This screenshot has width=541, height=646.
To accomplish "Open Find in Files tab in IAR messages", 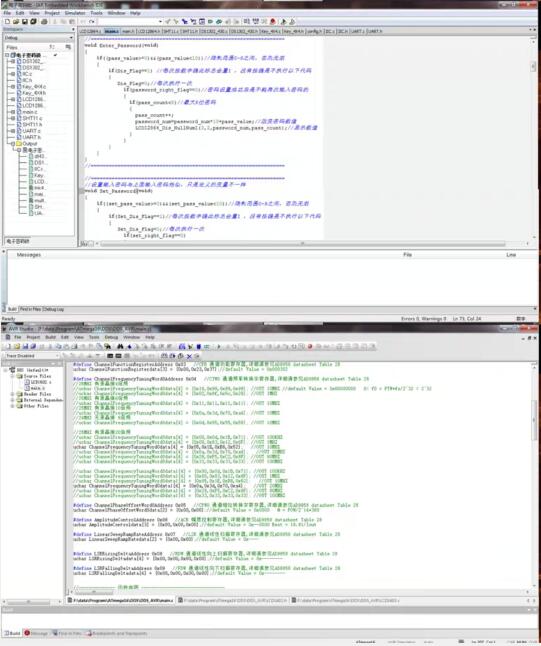I will tap(30, 309).
